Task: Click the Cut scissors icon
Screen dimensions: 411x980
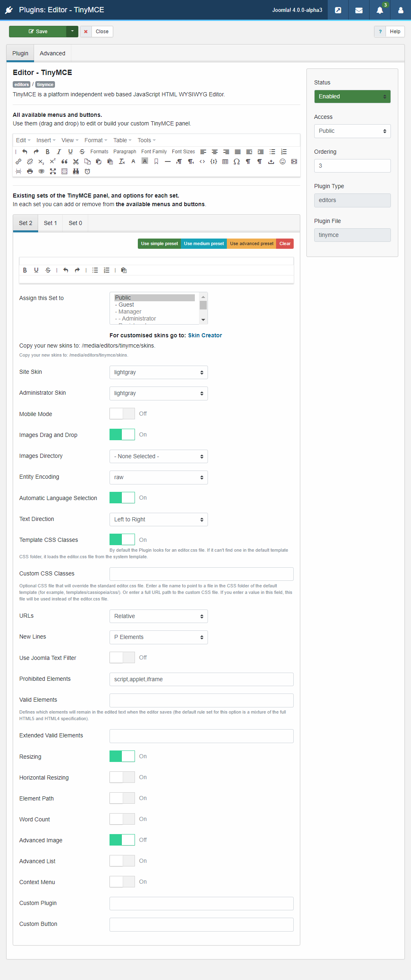Action: point(76,161)
